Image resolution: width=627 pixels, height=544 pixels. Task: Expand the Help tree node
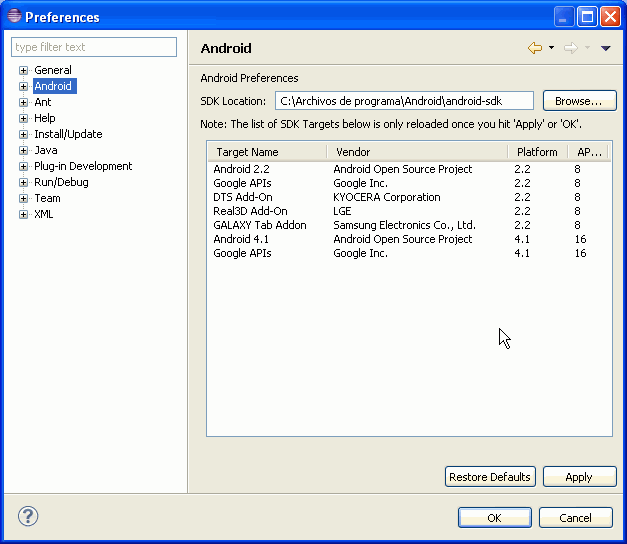(23, 118)
